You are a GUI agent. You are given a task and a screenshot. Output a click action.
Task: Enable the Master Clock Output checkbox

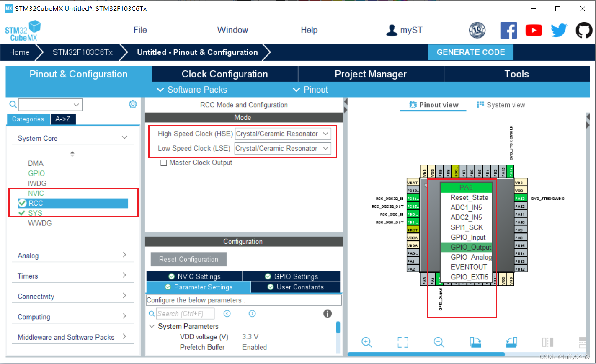pos(164,163)
